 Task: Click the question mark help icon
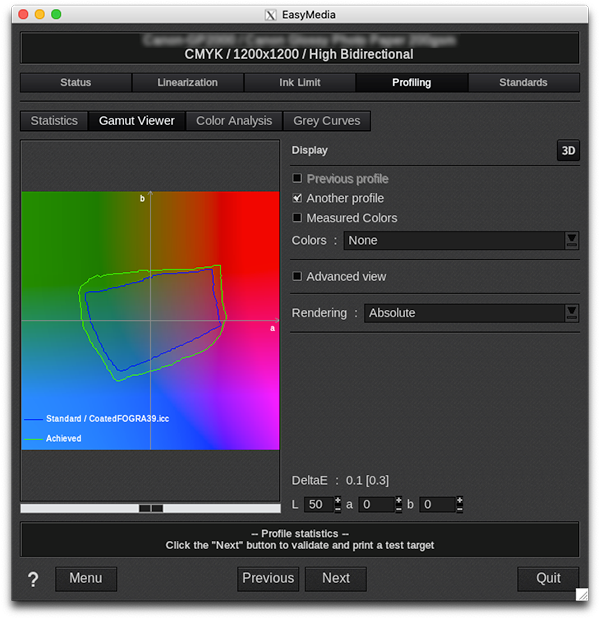click(33, 580)
